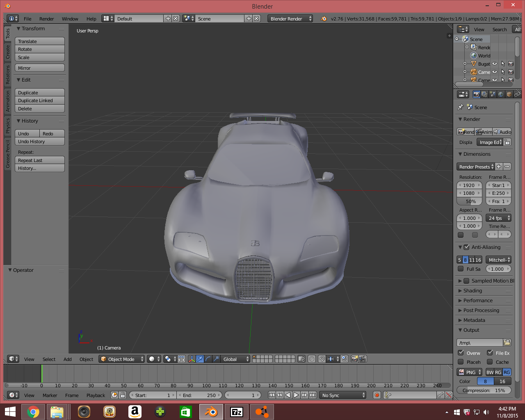This screenshot has width=525, height=420.
Task: Click the output folder browse icon
Action: pyautogui.click(x=507, y=342)
